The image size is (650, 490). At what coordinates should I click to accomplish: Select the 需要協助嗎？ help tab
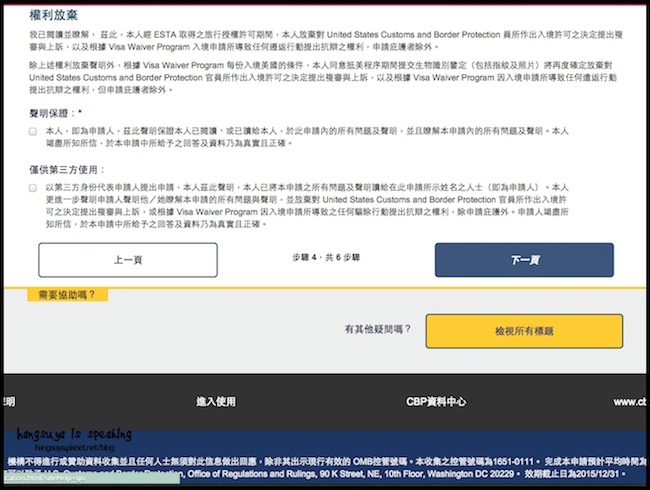tap(68, 295)
